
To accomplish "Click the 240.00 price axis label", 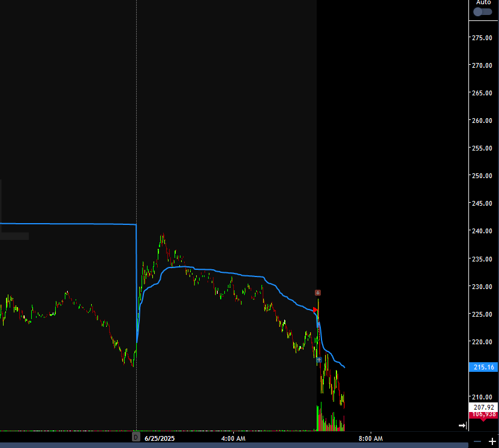I will tap(482, 231).
